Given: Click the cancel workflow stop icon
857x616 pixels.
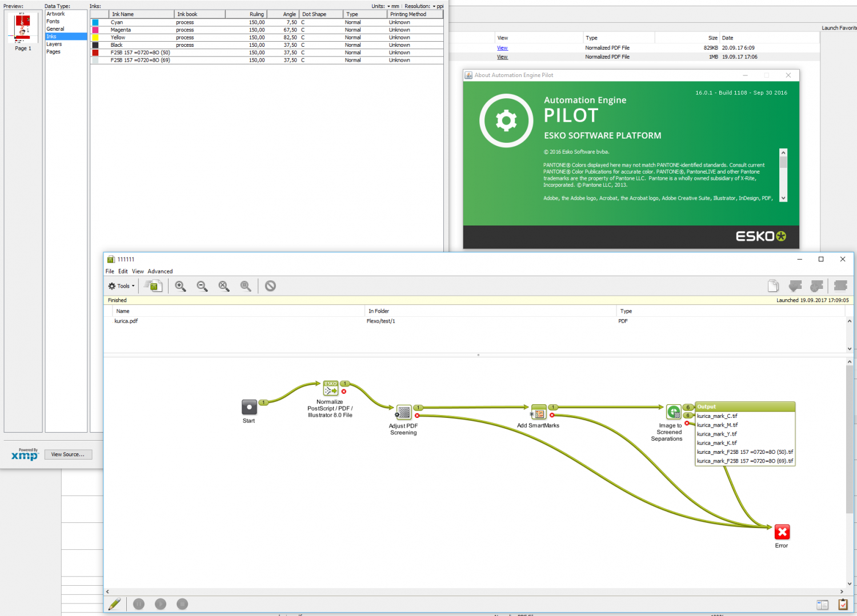Looking at the screenshot, I should (270, 286).
